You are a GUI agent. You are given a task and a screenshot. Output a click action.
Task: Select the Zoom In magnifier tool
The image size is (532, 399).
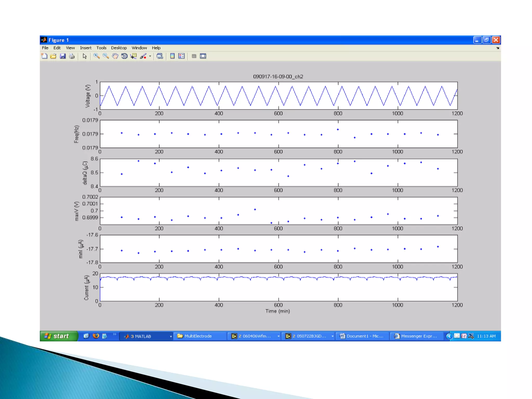pos(96,56)
